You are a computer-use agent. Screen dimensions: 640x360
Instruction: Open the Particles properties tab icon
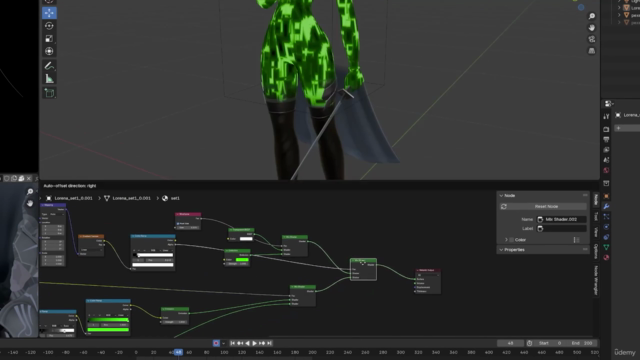[x=606, y=216]
